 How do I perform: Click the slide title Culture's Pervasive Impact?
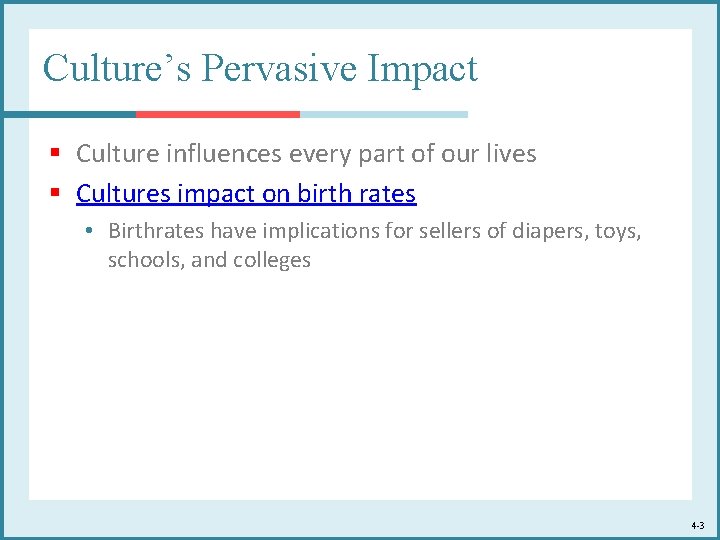click(x=260, y=69)
